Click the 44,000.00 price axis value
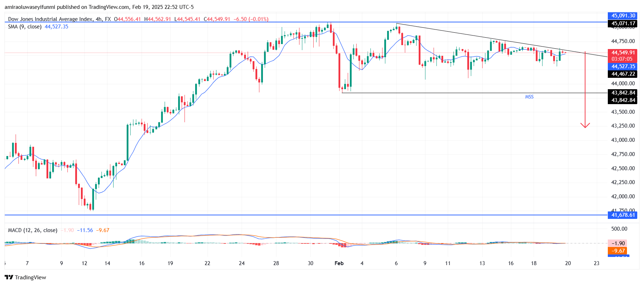 (x=623, y=84)
